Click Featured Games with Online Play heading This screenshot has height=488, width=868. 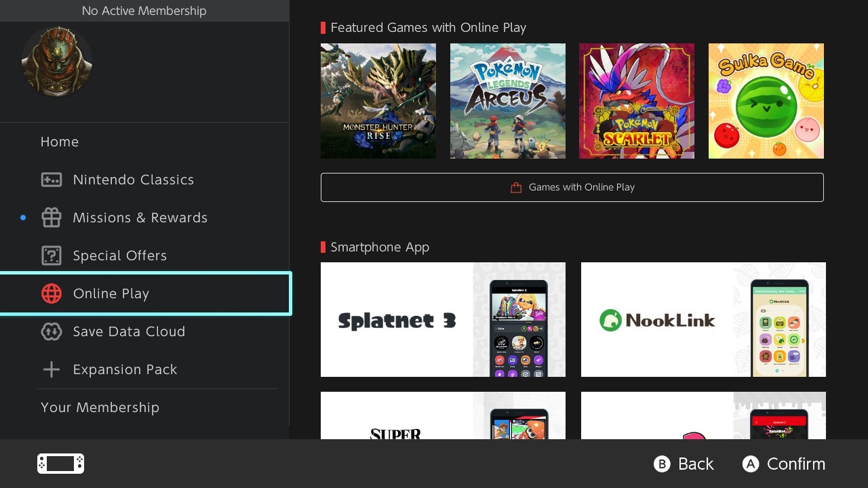429,28
